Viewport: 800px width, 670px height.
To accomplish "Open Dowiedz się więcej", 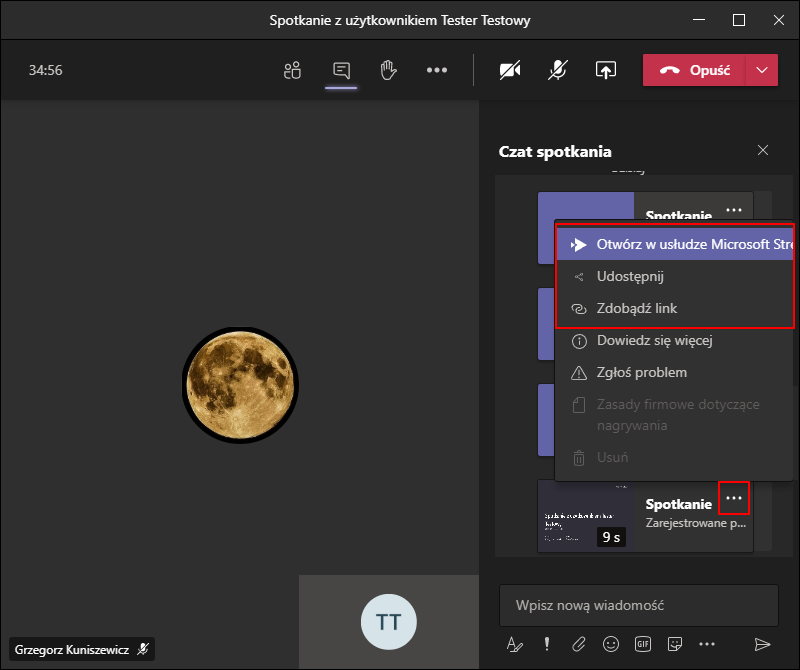I will point(674,341).
